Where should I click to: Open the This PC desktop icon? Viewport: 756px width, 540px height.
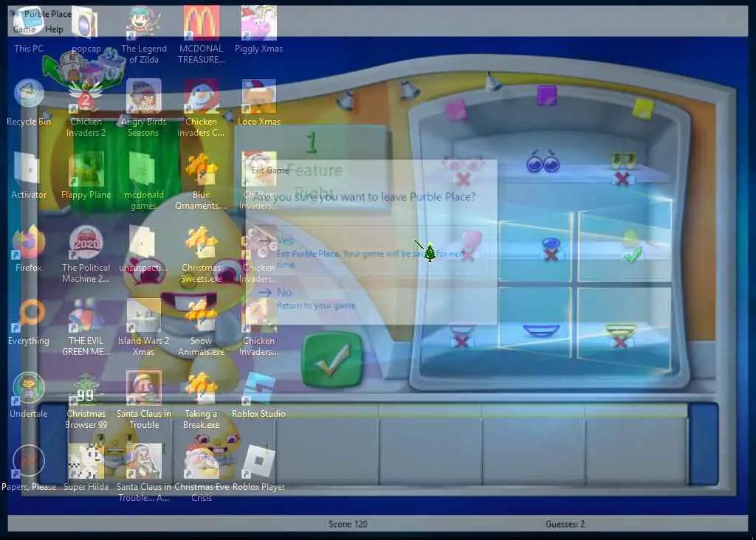[29, 29]
